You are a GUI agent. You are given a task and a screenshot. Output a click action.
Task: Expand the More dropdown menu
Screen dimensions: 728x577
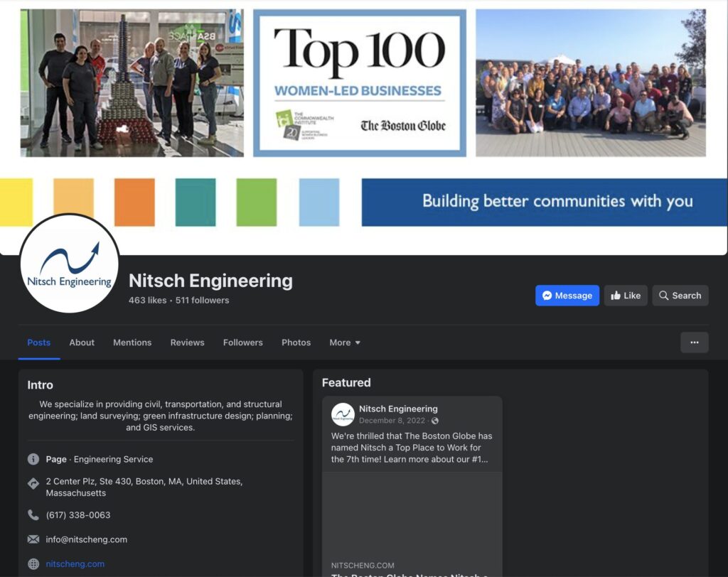[345, 343]
